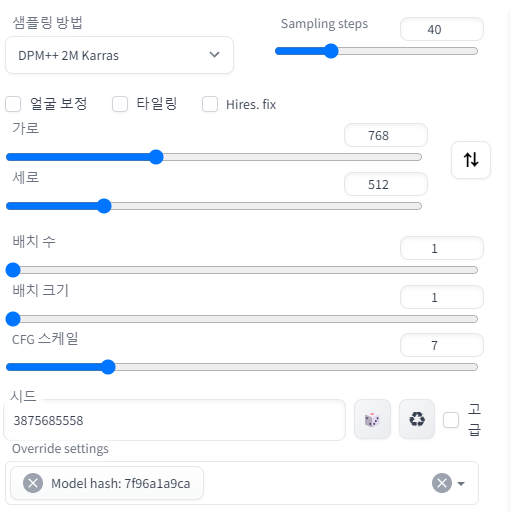Click the Sampling steps value box
This screenshot has width=511, height=512.
coord(442,29)
